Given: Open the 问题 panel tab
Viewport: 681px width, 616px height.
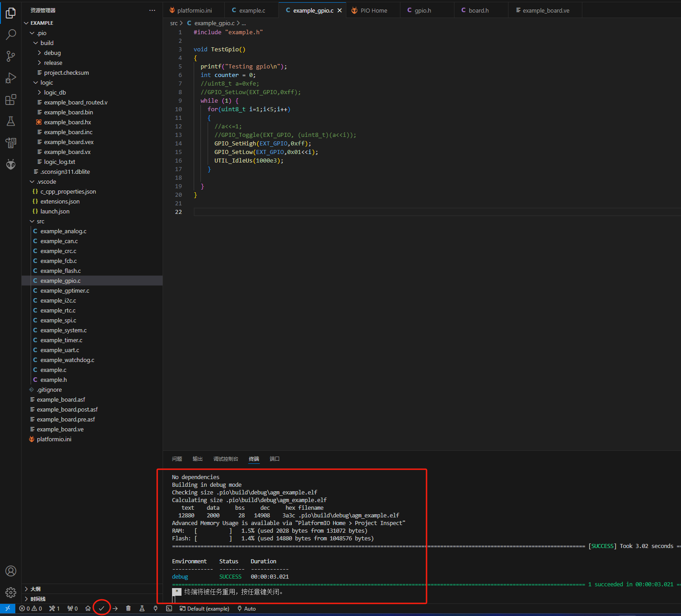Looking at the screenshot, I should (177, 459).
